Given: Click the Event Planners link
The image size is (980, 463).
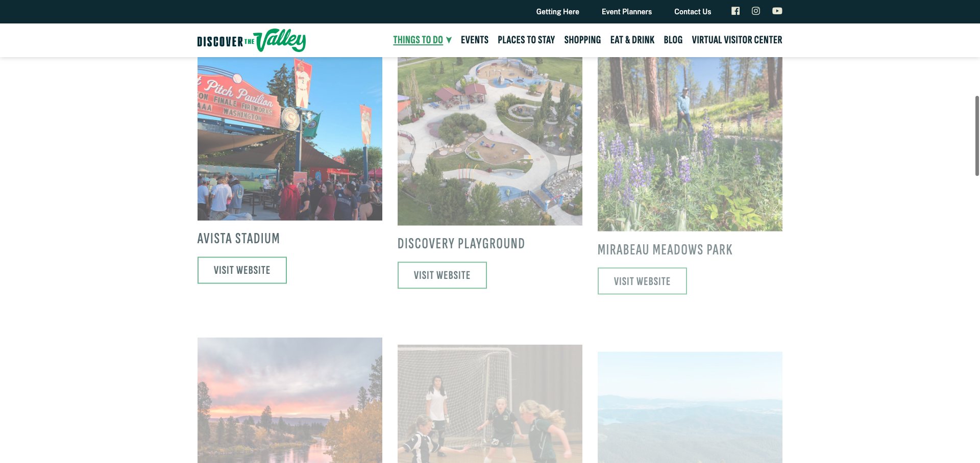Looking at the screenshot, I should pos(627,12).
